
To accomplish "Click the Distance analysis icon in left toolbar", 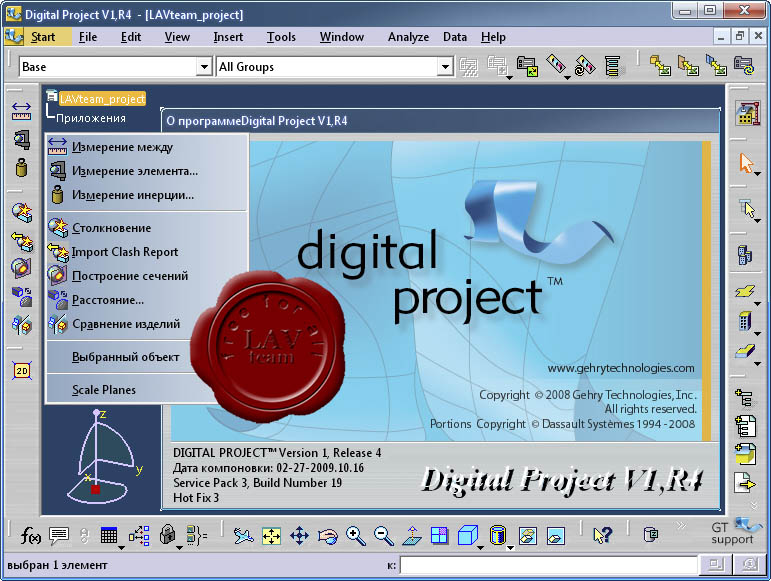I will point(22,296).
